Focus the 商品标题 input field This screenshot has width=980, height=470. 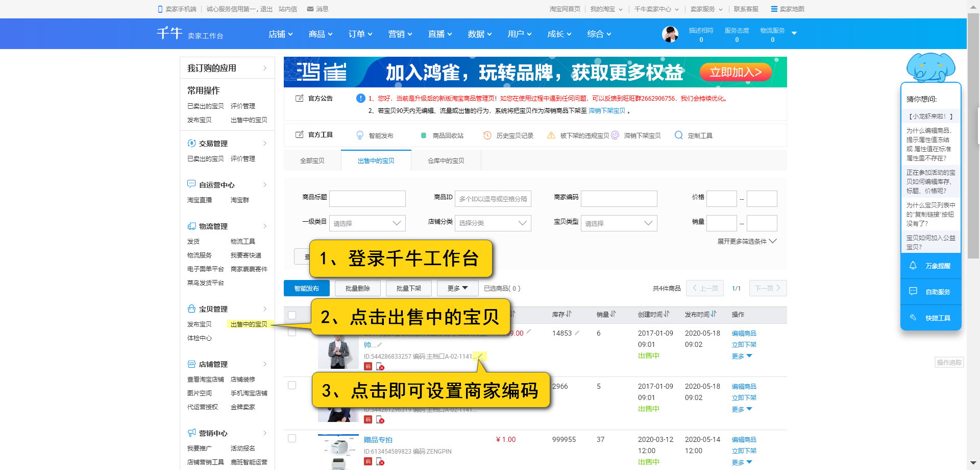click(367, 198)
